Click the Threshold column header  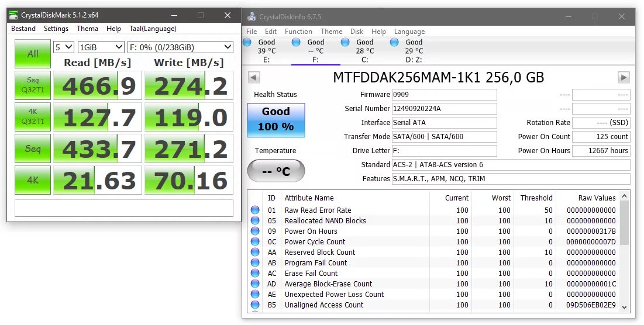(x=533, y=198)
